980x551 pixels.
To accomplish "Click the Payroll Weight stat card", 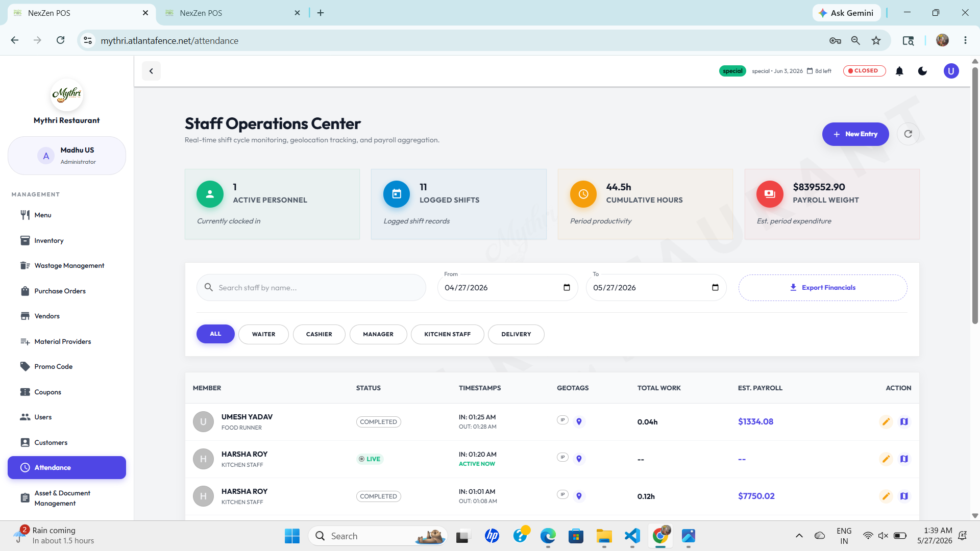I will click(x=832, y=204).
